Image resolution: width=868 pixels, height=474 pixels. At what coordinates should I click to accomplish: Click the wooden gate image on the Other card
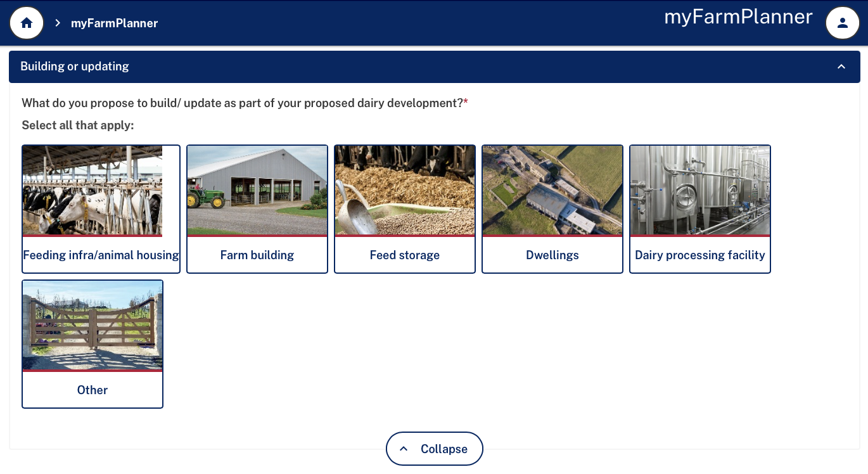click(x=92, y=325)
